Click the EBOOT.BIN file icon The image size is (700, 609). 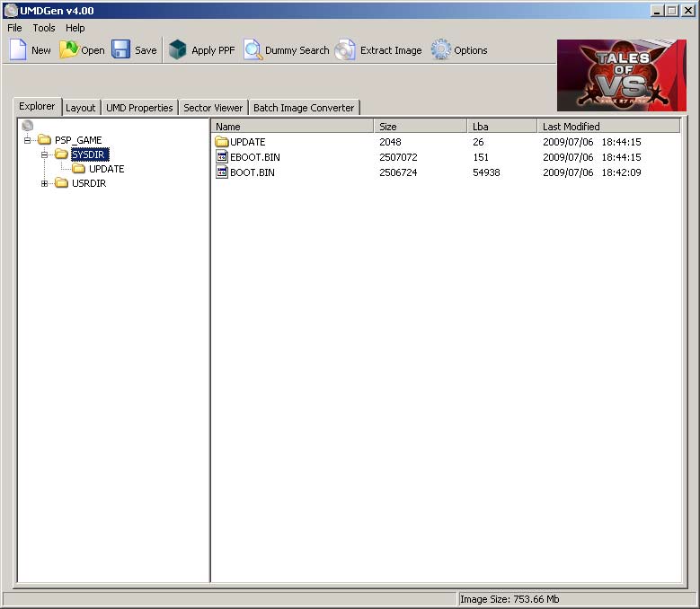(x=222, y=157)
